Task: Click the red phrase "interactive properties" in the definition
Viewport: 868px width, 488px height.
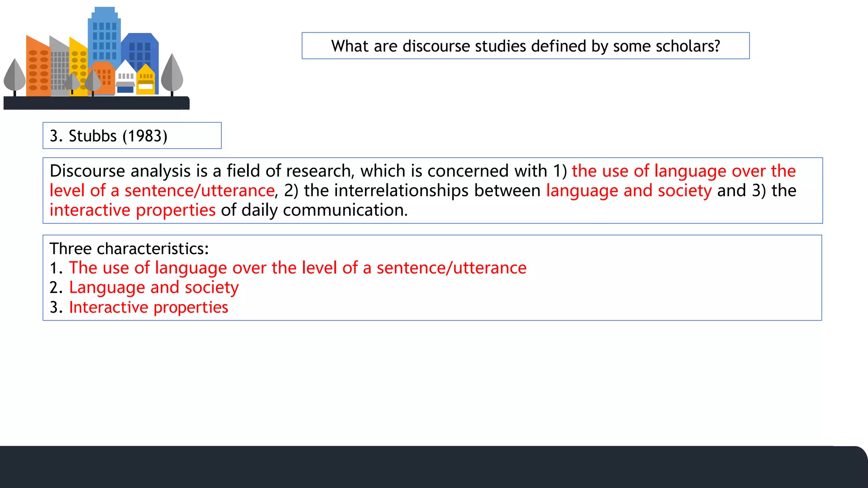Action: pos(133,210)
